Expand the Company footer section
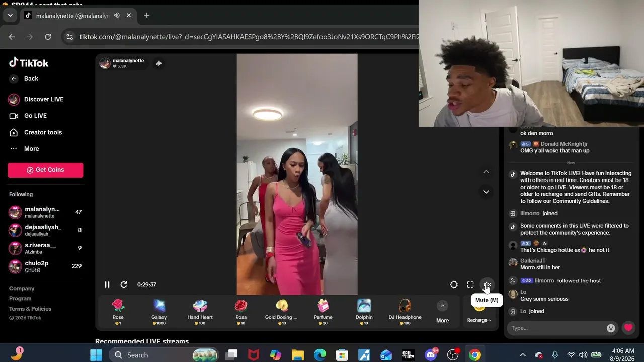The height and width of the screenshot is (362, 644). pyautogui.click(x=22, y=289)
